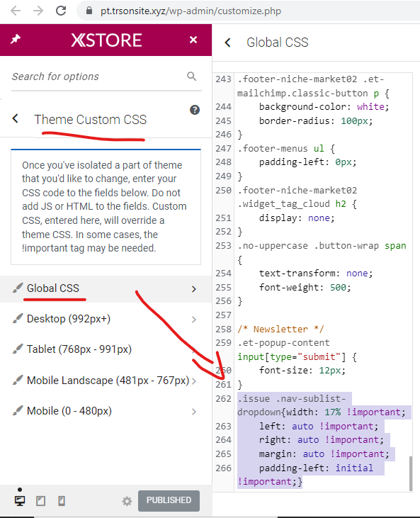
Task: Click the browser forward arrow
Action: click(38, 11)
